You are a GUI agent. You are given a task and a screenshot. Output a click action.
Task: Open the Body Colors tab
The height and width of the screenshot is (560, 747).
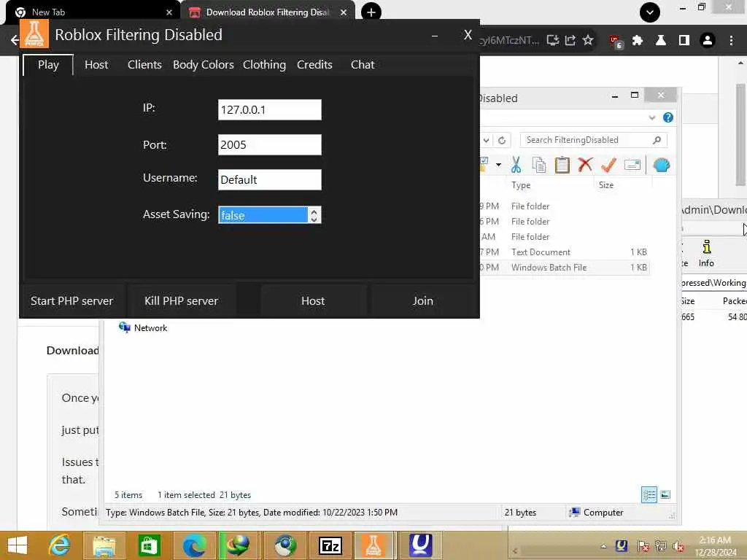point(203,65)
